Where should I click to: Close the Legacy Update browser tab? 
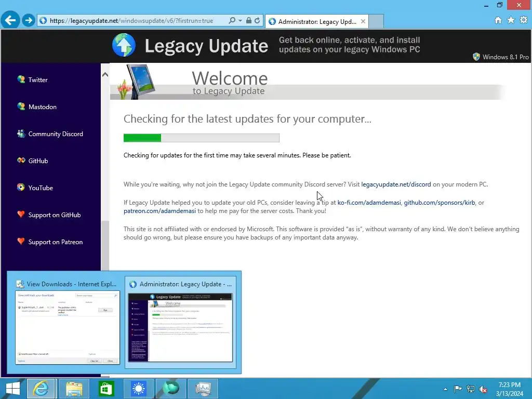point(363,21)
